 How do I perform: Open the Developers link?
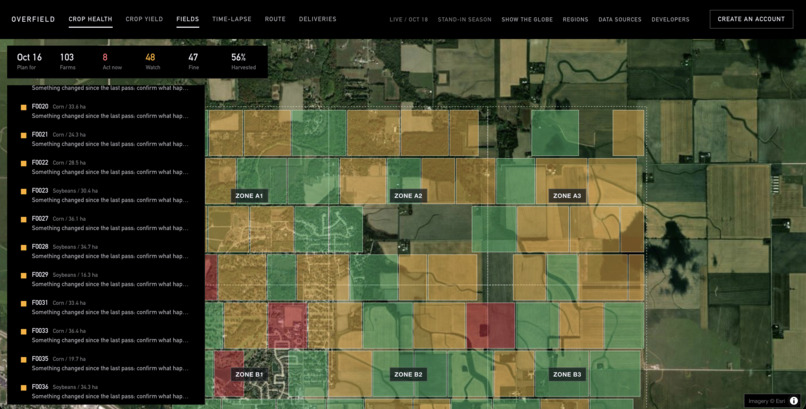(x=670, y=20)
